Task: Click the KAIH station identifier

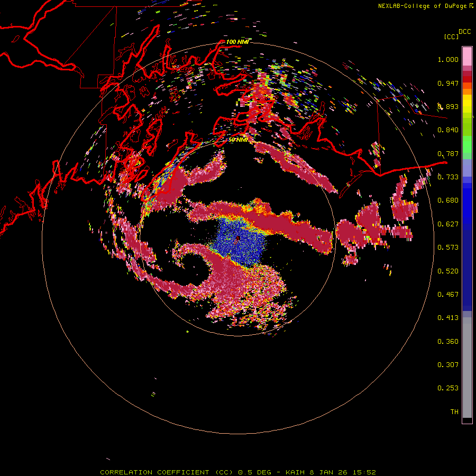Action: click(296, 472)
